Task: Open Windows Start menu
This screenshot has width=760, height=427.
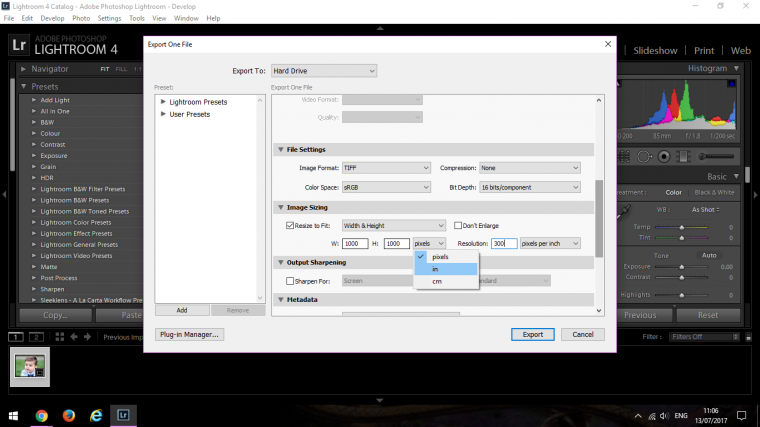Action: coord(14,415)
